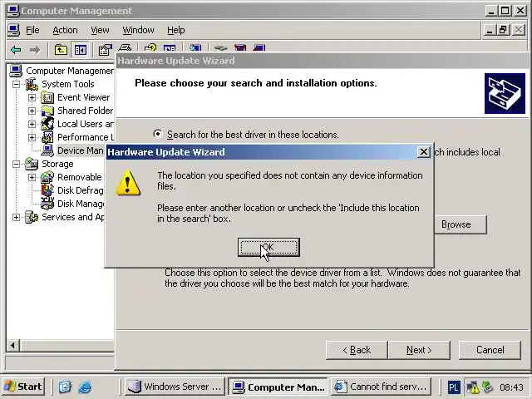Viewport: 532px width, 399px height.
Task: Click Next in the Hardware Update Wizard
Action: click(419, 350)
